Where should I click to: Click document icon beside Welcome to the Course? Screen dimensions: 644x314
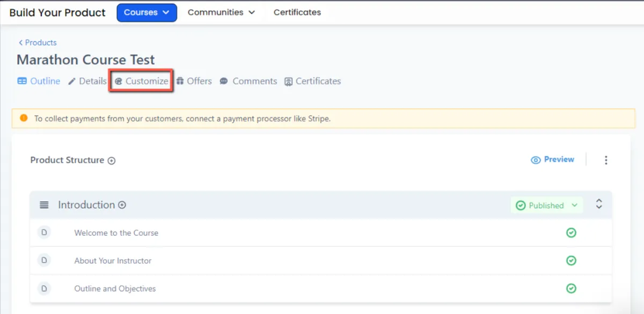[45, 232]
